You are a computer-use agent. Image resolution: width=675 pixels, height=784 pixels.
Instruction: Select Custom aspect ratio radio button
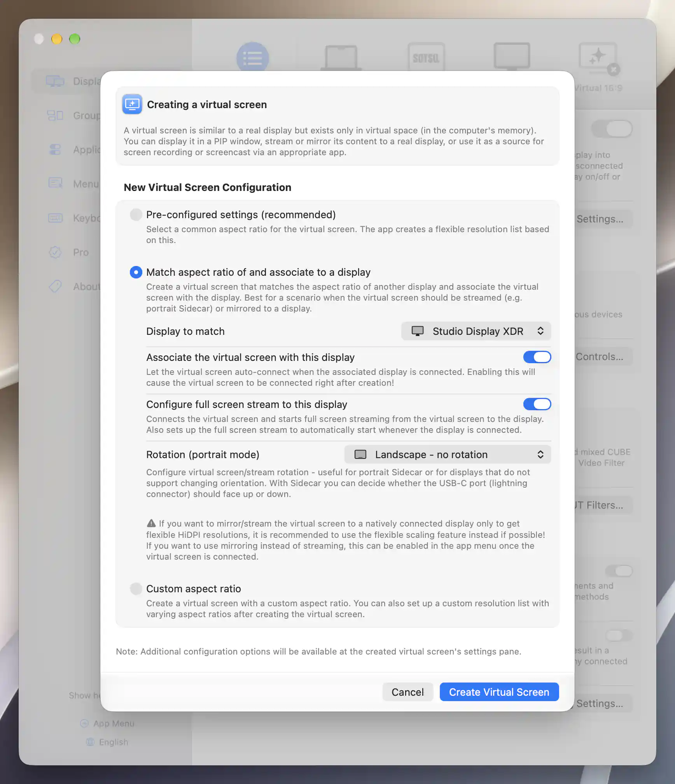point(136,589)
